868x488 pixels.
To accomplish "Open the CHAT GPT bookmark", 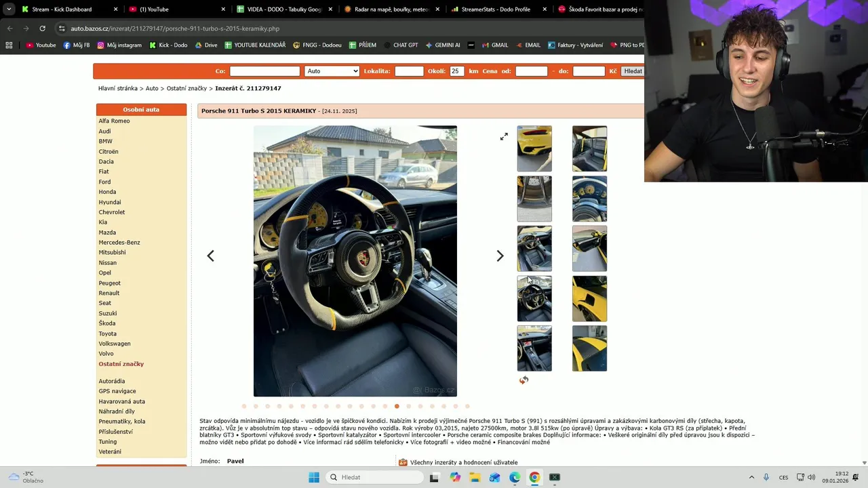I will point(401,45).
